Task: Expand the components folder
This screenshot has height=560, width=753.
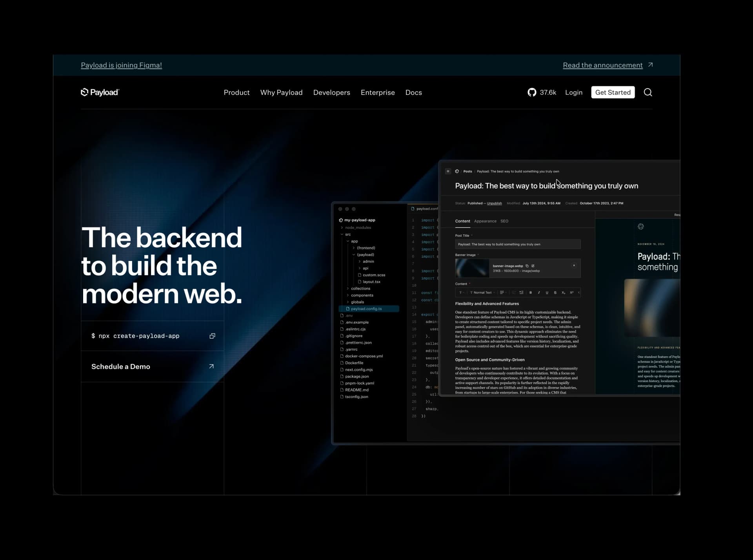Action: pyautogui.click(x=348, y=295)
